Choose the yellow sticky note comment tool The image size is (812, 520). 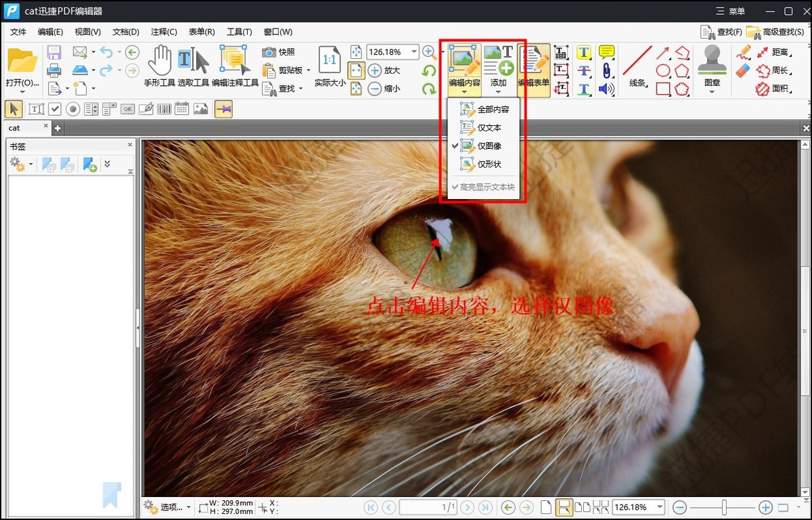[x=606, y=52]
